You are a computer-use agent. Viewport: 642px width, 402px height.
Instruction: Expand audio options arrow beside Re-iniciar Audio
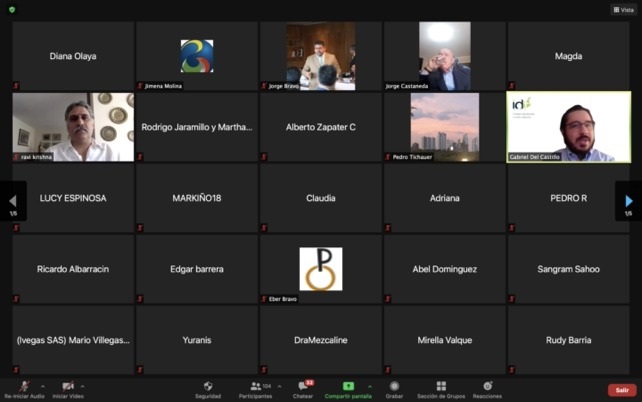pyautogui.click(x=43, y=386)
